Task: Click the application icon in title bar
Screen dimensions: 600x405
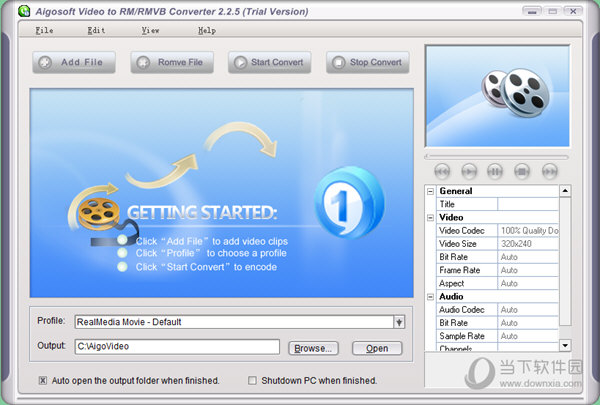Action: coord(24,11)
